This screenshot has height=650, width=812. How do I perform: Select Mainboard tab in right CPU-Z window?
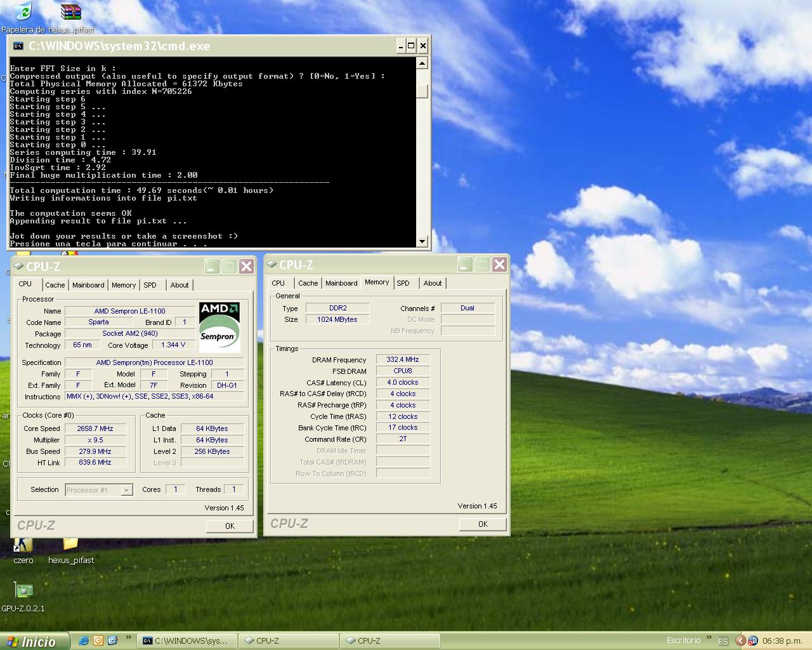coord(341,283)
